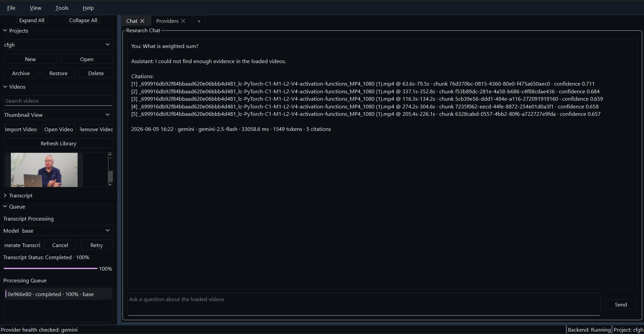Click 'Project: cfgh' status indicator
This screenshot has width=644, height=334.
pos(628,330)
